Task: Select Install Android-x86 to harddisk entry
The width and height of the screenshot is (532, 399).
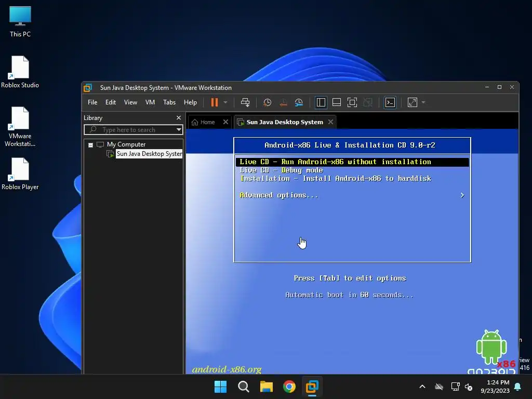Action: coord(336,179)
